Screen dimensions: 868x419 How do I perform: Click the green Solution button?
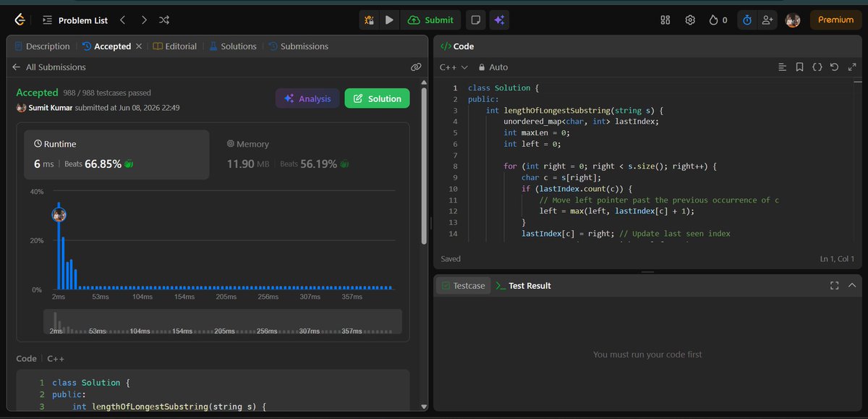pyautogui.click(x=377, y=98)
